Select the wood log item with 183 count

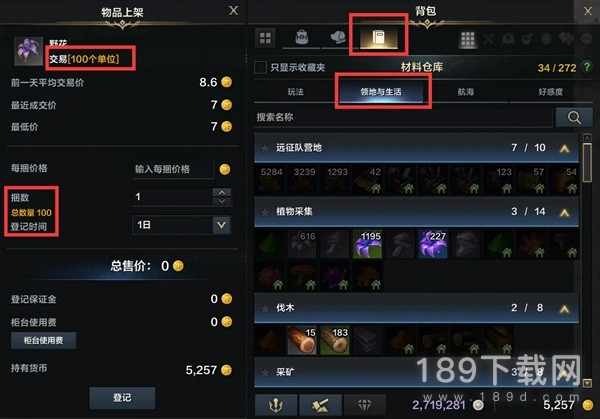coord(335,340)
